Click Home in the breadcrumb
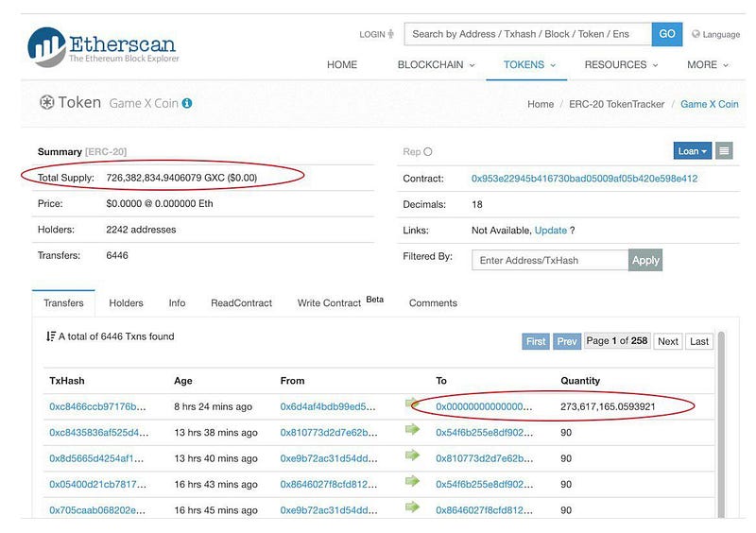The height and width of the screenshot is (533, 756). (x=541, y=104)
